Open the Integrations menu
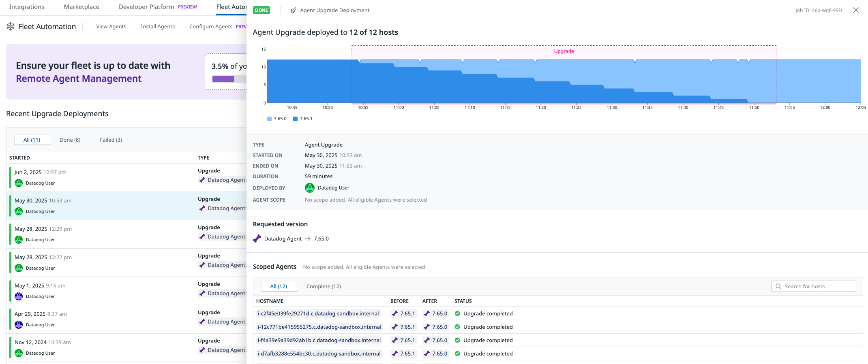The height and width of the screenshot is (364, 868). click(27, 7)
